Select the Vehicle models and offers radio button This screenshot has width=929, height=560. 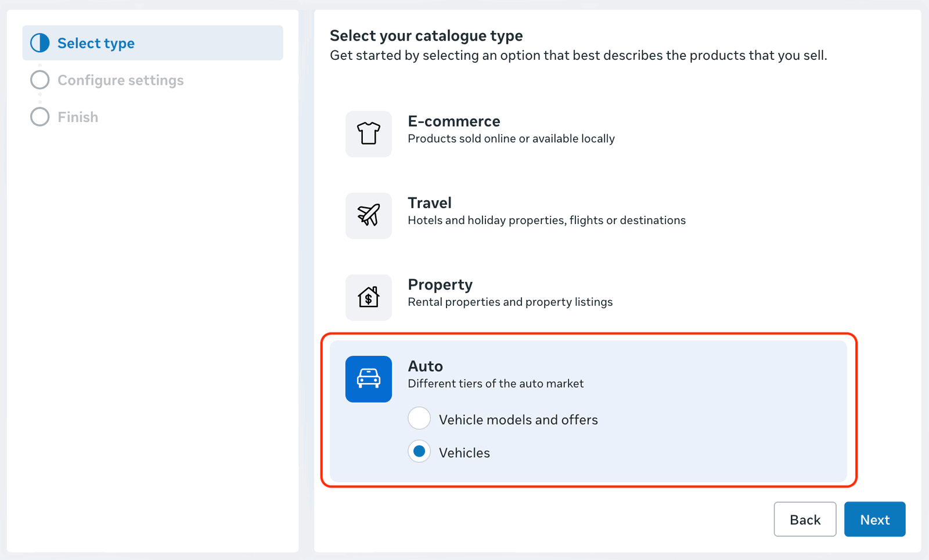click(419, 418)
